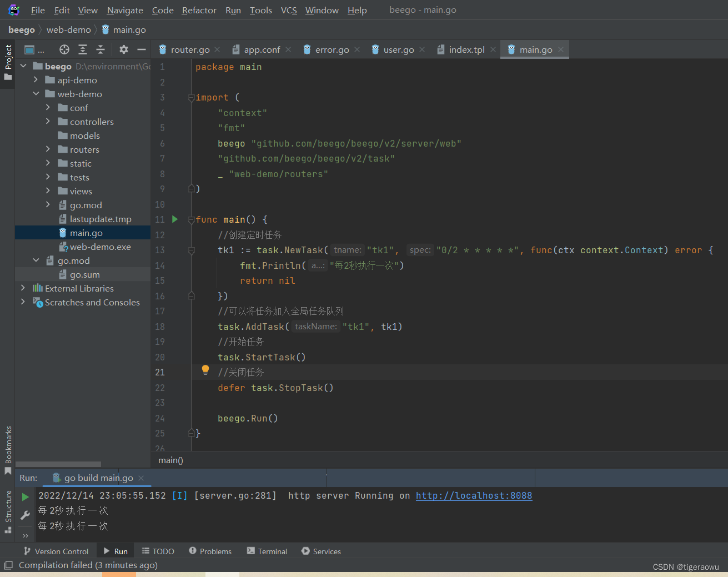Viewport: 728px width, 577px height.
Task: Click the Select Opened File crosshair icon
Action: click(x=64, y=49)
